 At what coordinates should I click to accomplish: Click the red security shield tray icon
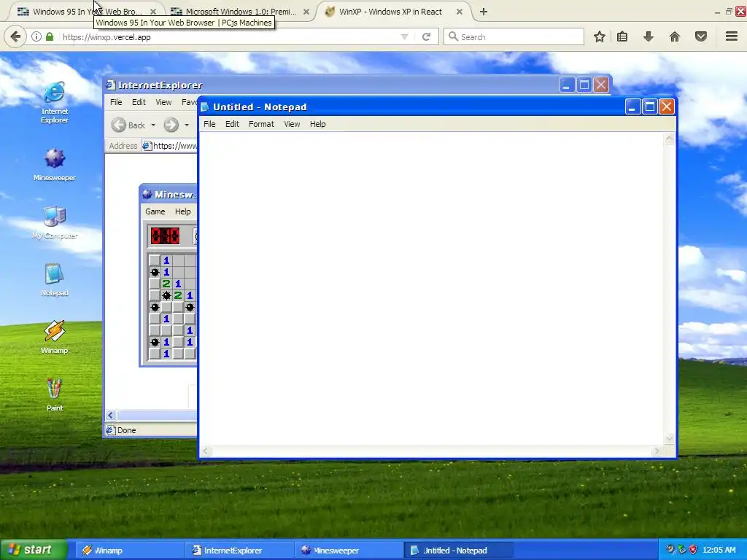[693, 550]
